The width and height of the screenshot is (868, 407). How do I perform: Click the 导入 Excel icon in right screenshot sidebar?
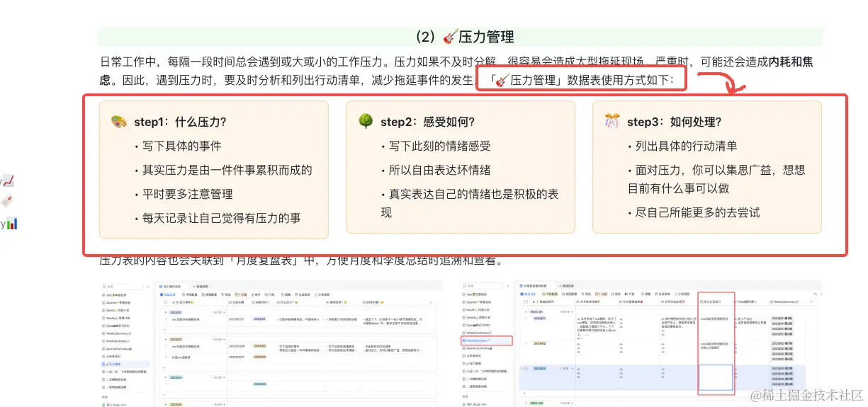point(463,403)
